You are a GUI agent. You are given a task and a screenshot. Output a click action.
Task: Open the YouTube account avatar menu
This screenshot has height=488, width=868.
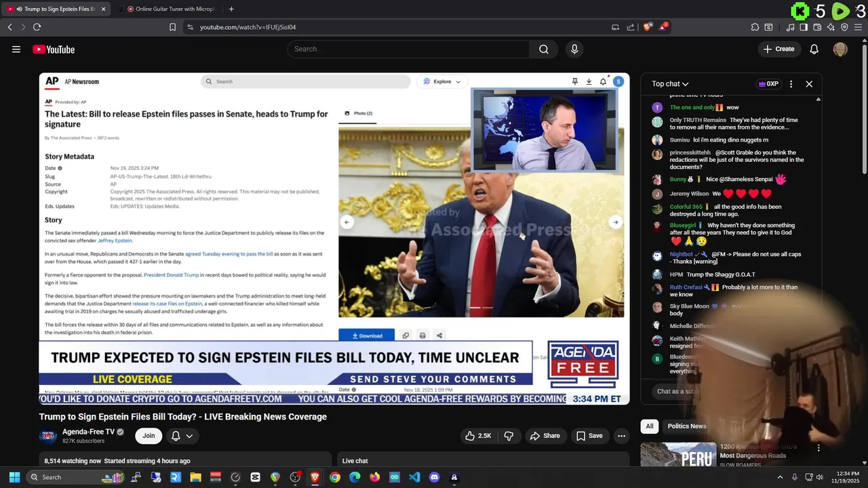840,49
